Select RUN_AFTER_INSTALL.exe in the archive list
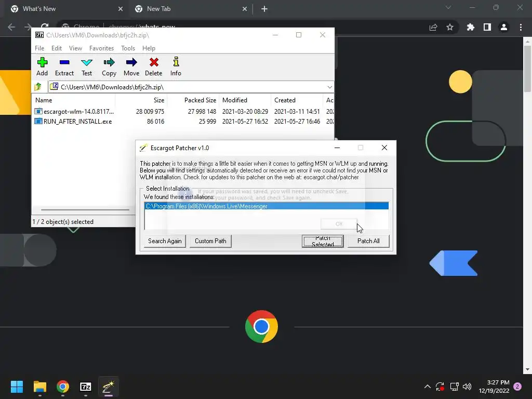The image size is (532, 399). 183,121
